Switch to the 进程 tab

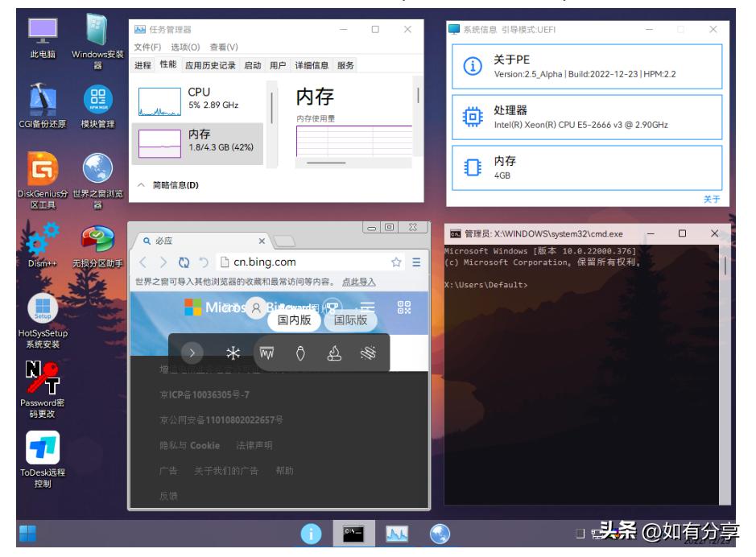click(x=143, y=65)
